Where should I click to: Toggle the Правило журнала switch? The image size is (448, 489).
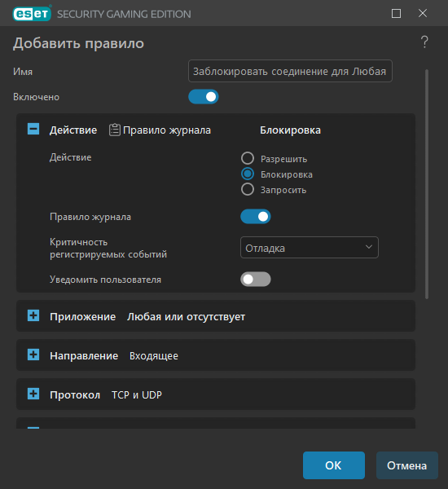[255, 217]
